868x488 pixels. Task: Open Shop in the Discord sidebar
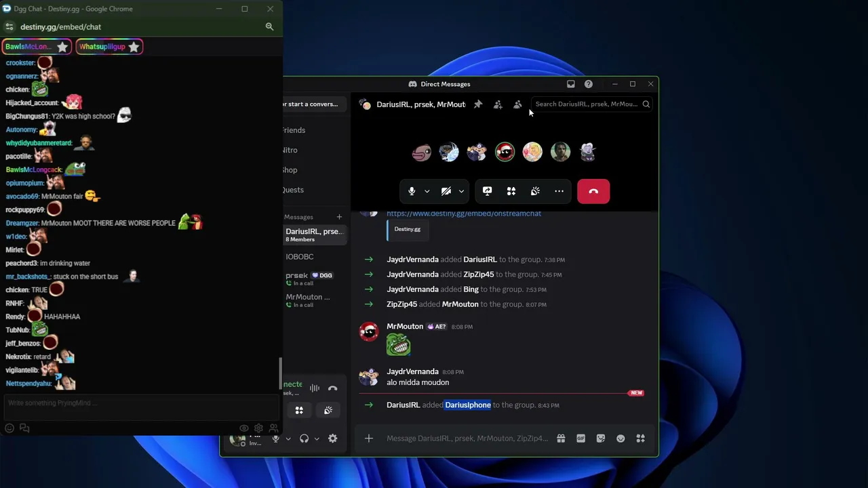pos(290,169)
